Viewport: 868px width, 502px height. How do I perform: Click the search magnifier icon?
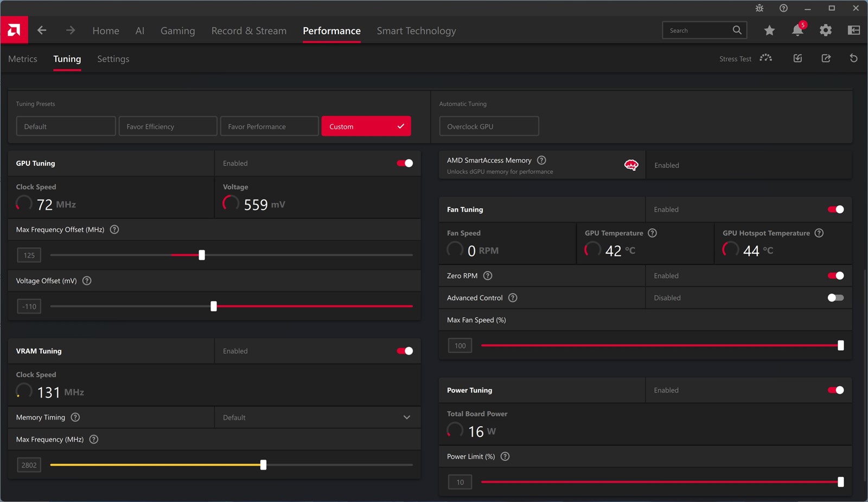[x=737, y=30]
